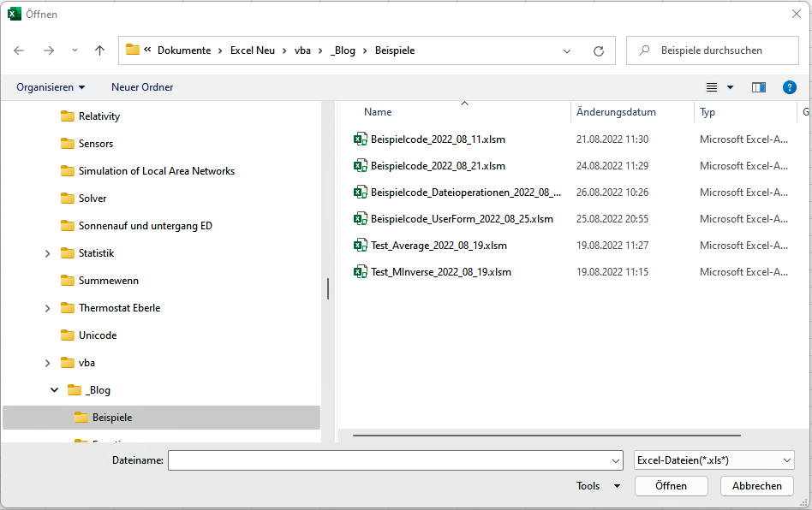The image size is (812, 510).
Task: Expand the Statistik folder node
Action: (47, 253)
